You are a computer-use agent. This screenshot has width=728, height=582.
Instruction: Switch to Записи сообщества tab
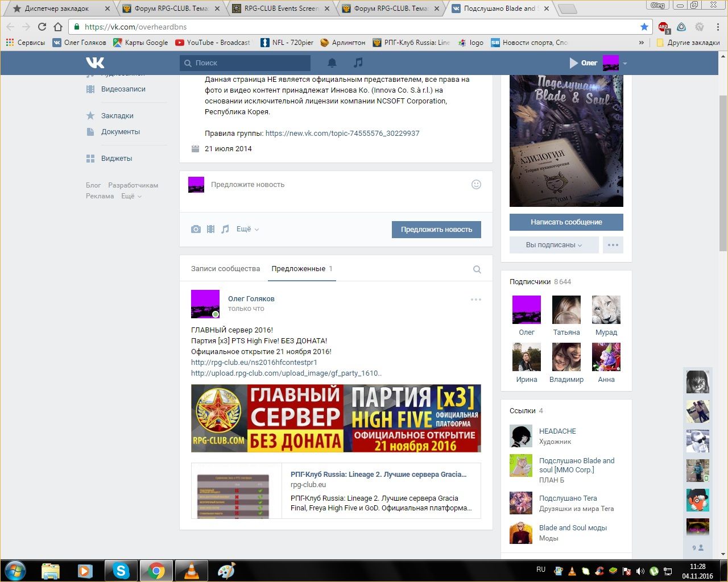[x=225, y=269]
